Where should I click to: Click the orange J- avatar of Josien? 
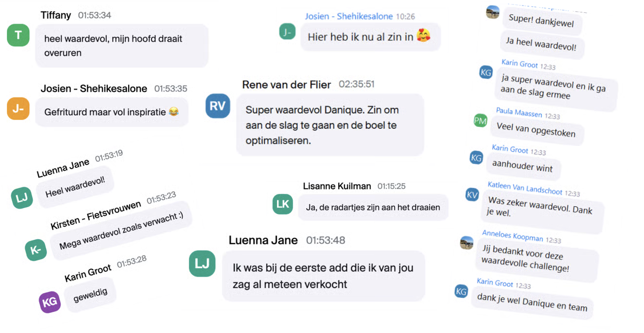coord(18,108)
